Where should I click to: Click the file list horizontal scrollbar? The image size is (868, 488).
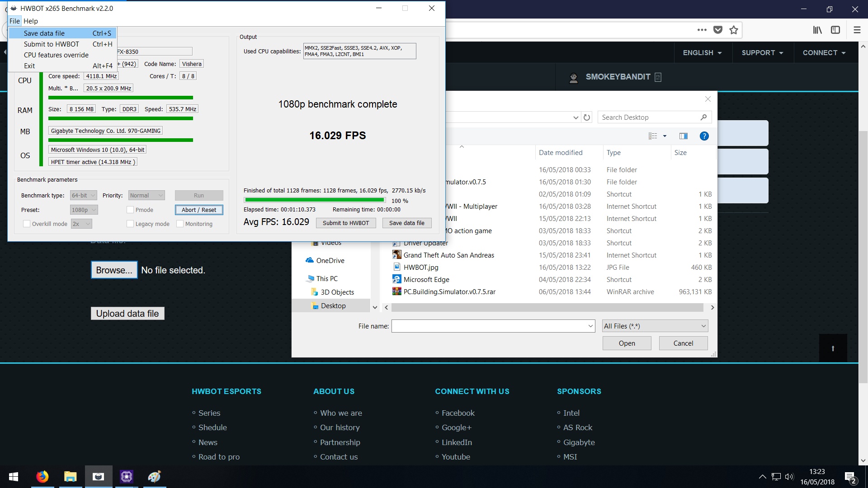pos(547,308)
